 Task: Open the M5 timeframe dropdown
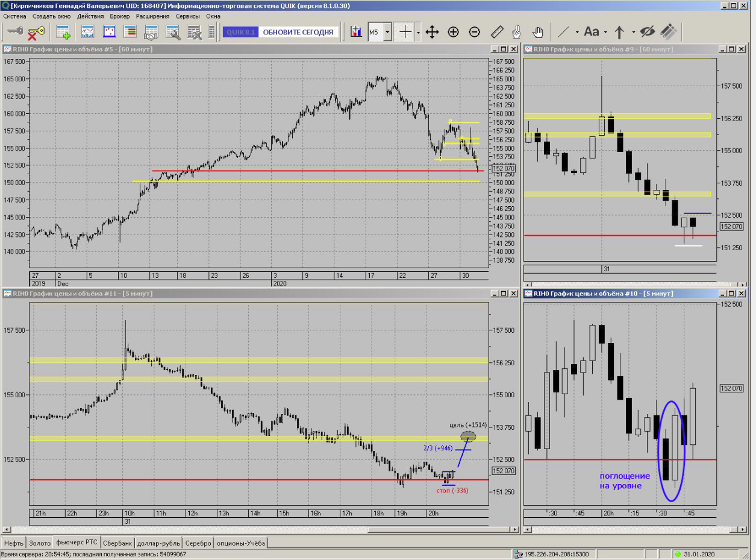[x=387, y=32]
